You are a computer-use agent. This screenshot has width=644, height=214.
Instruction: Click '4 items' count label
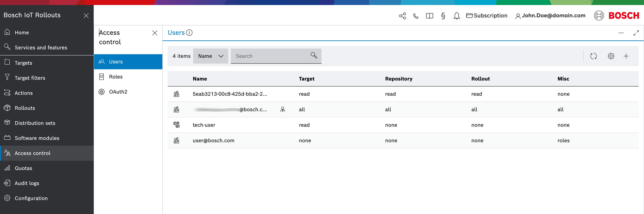pyautogui.click(x=181, y=56)
